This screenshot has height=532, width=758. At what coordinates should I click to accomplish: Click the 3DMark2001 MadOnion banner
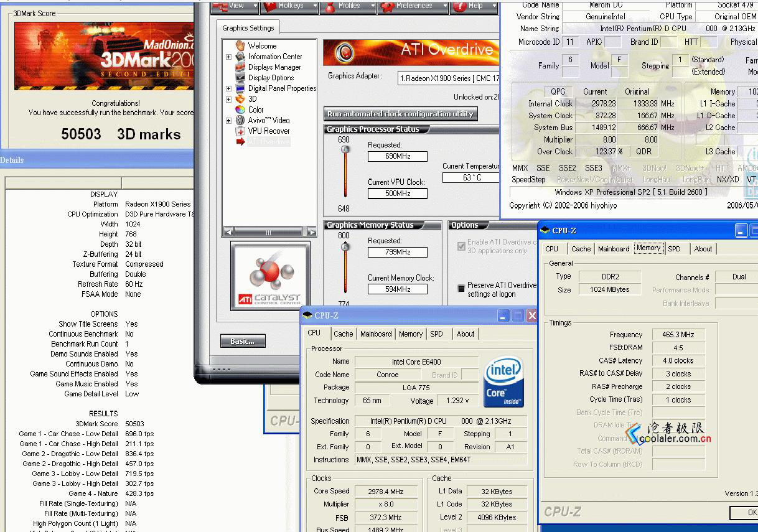[104, 55]
